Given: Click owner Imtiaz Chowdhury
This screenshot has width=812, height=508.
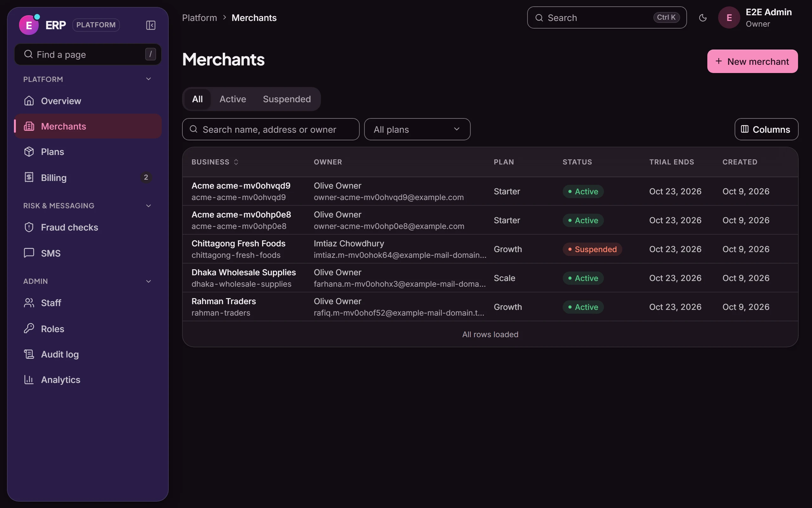Looking at the screenshot, I should 349,243.
